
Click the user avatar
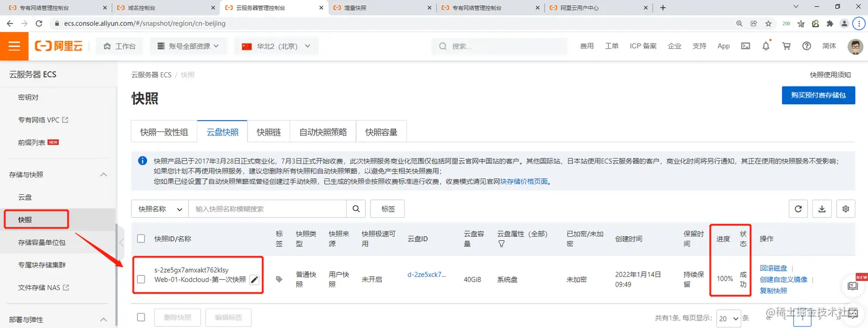click(855, 46)
